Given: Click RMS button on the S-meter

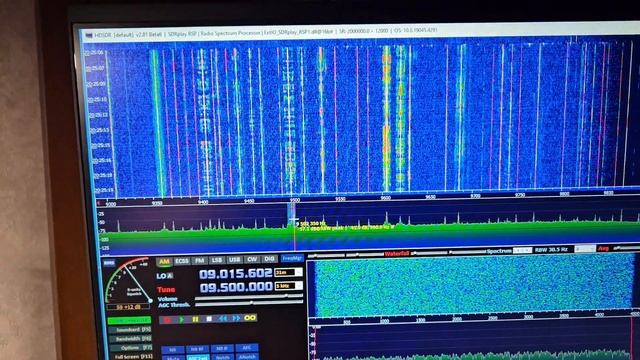Looking at the screenshot, I should (x=109, y=263).
